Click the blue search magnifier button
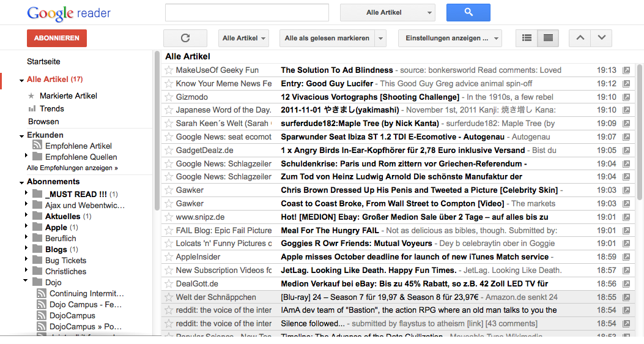The height and width of the screenshot is (344, 644). [x=468, y=12]
